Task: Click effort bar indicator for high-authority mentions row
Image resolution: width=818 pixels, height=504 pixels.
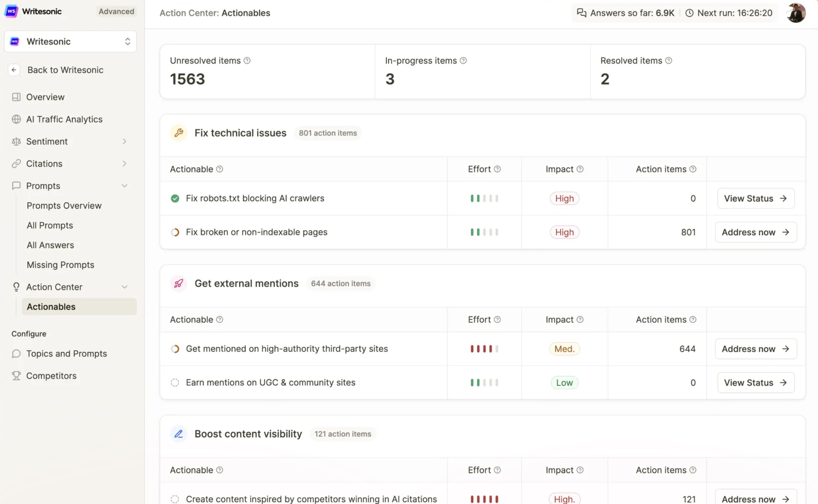Action: (x=484, y=349)
